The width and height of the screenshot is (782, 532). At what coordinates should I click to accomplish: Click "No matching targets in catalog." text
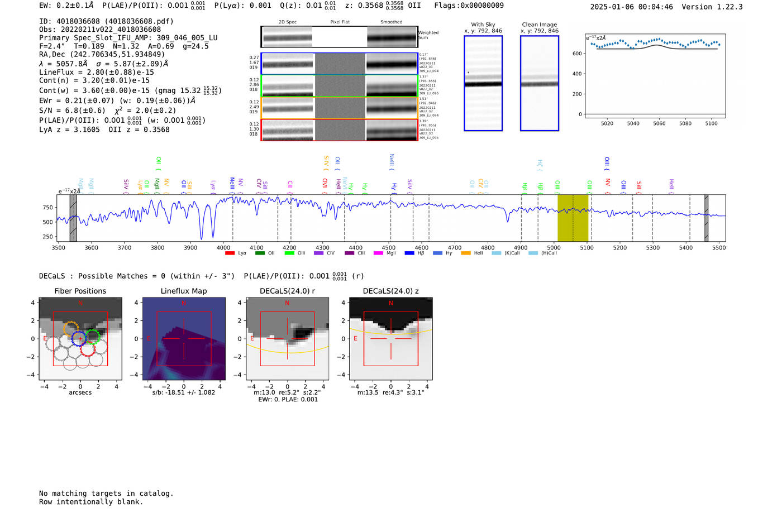[106, 493]
